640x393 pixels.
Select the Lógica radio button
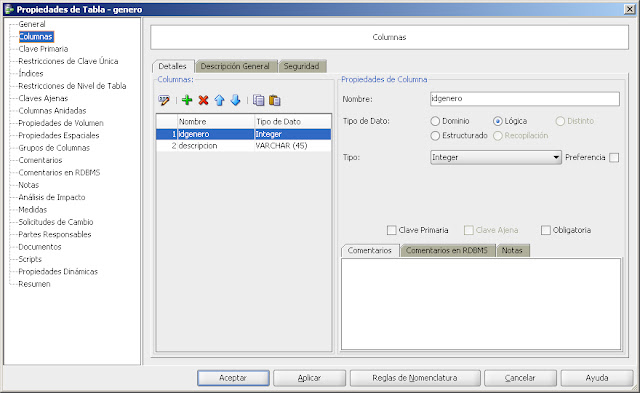tap(498, 121)
